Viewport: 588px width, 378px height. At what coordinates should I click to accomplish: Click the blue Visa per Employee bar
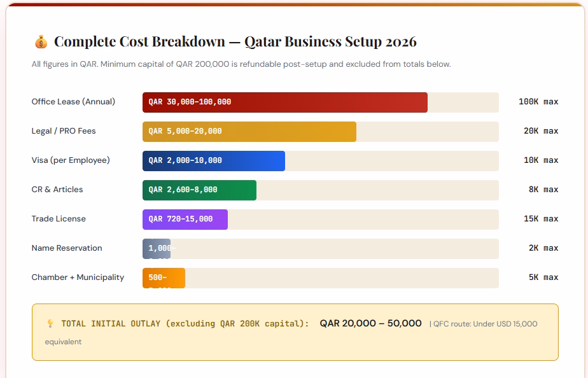pos(214,160)
